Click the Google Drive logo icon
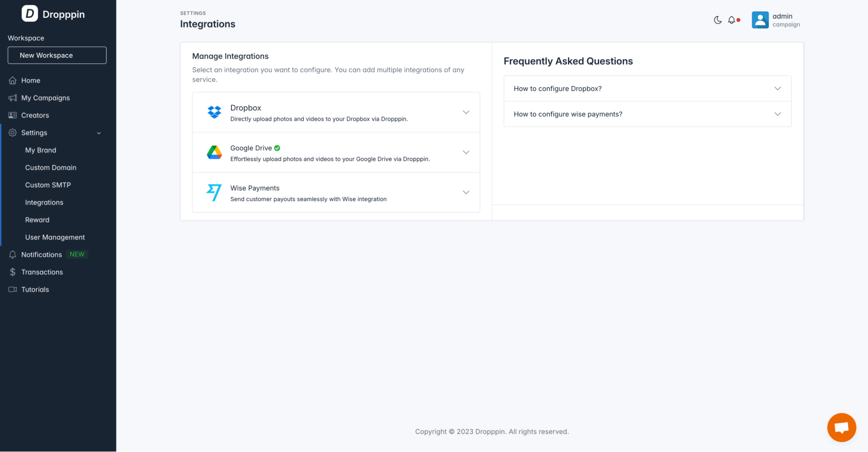The height and width of the screenshot is (452, 868). coord(214,152)
